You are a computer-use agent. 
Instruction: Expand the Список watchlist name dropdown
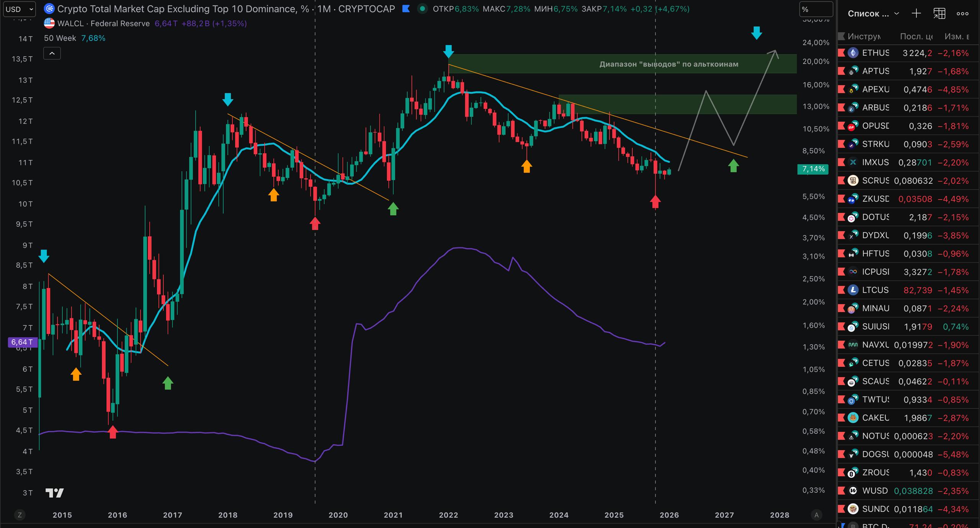[873, 14]
